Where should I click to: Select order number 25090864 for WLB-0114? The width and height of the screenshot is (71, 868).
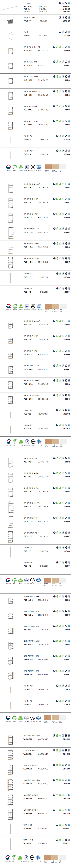67,154
